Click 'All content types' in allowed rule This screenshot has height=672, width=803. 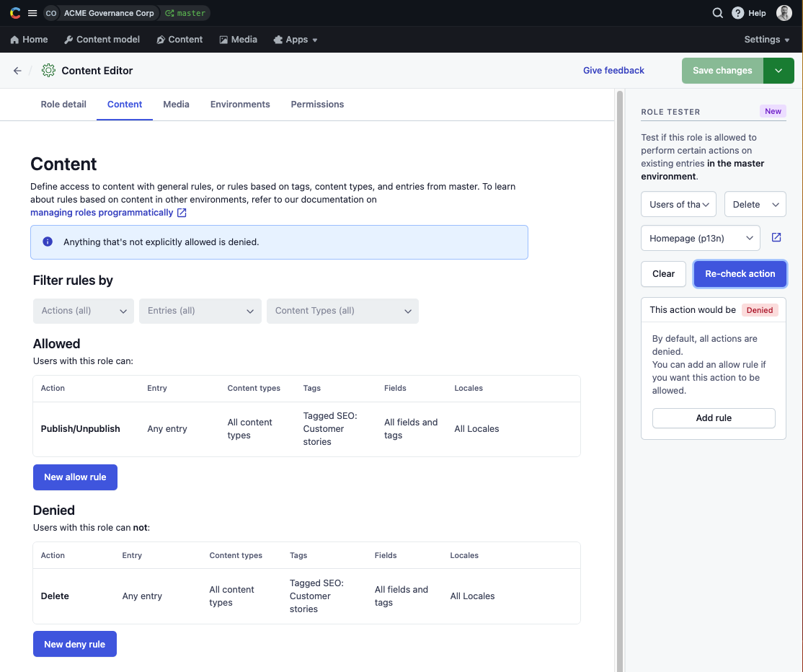(x=250, y=429)
